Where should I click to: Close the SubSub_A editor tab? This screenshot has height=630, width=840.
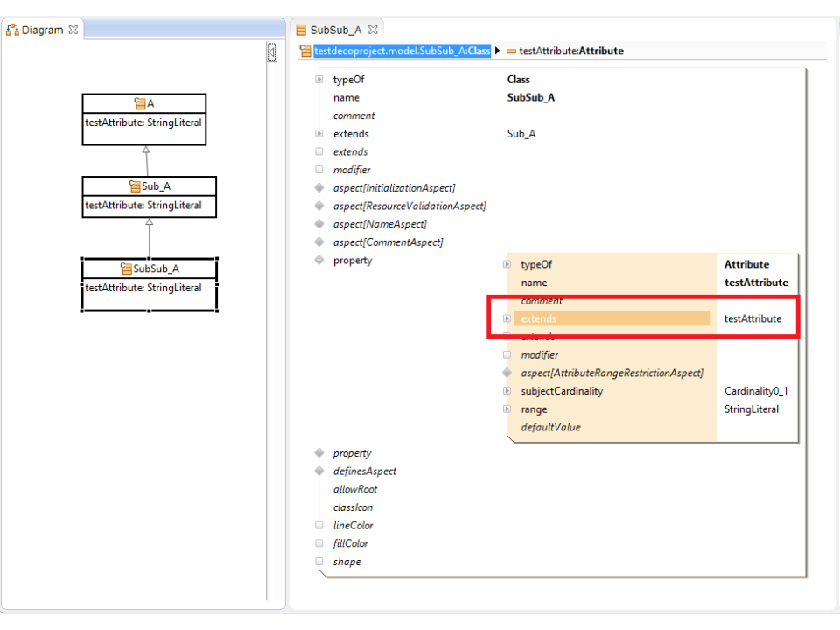coord(372,30)
